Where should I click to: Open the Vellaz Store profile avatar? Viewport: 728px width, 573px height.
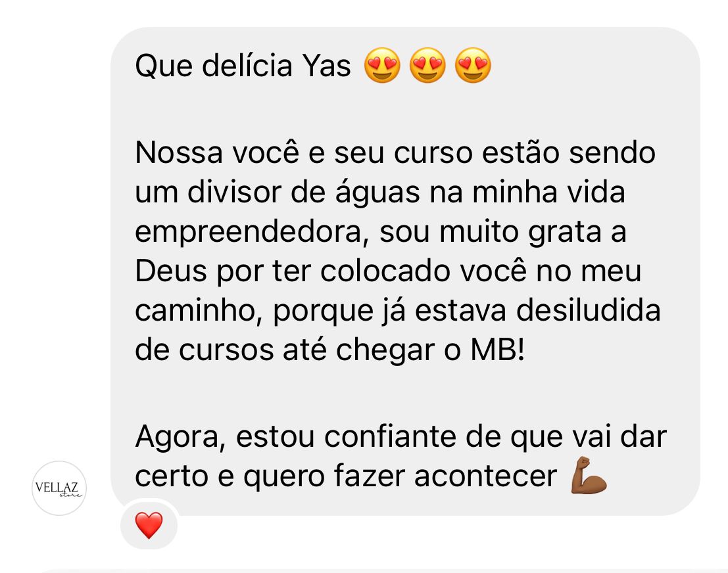click(59, 488)
